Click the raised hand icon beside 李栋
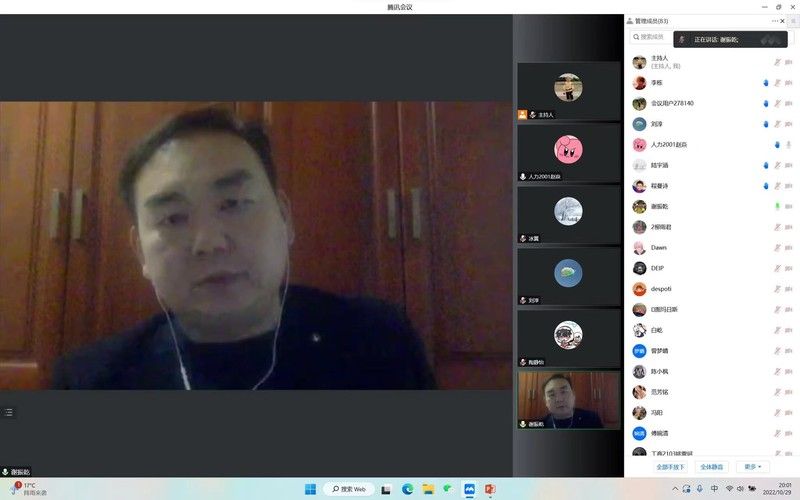The width and height of the screenshot is (800, 500). pyautogui.click(x=765, y=83)
